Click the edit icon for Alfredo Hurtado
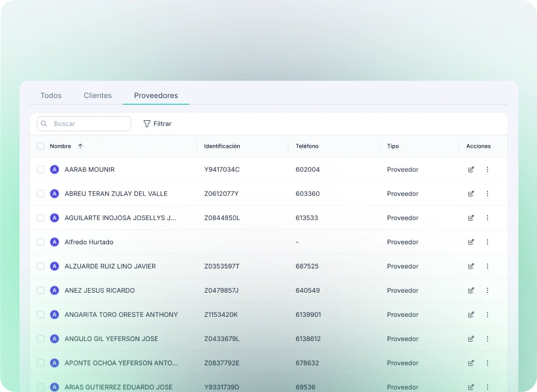537x392 pixels. pyautogui.click(x=471, y=242)
